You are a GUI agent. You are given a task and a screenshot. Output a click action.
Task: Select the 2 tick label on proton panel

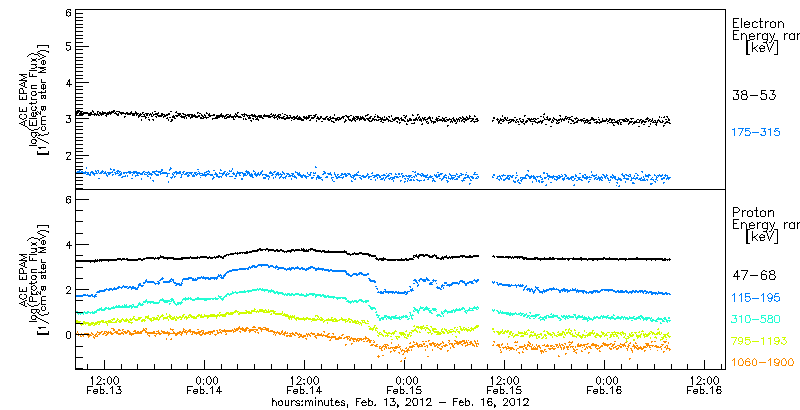pos(66,290)
